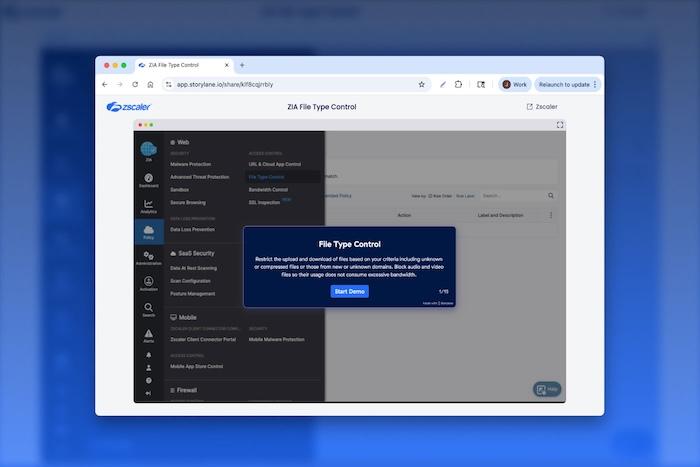Open the Search magnifier in sidebar
This screenshot has height=467, width=700.
[149, 309]
